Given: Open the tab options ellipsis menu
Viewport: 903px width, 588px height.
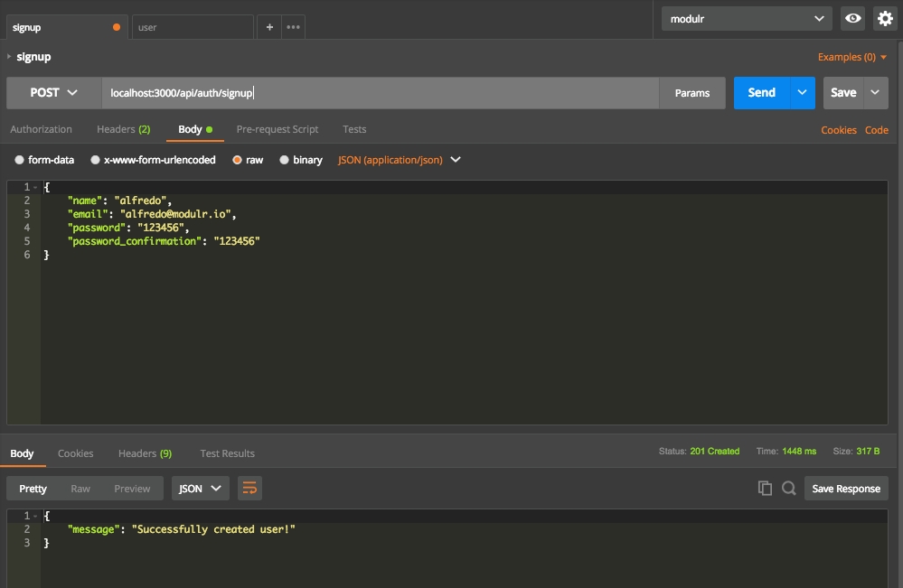Looking at the screenshot, I should point(294,27).
